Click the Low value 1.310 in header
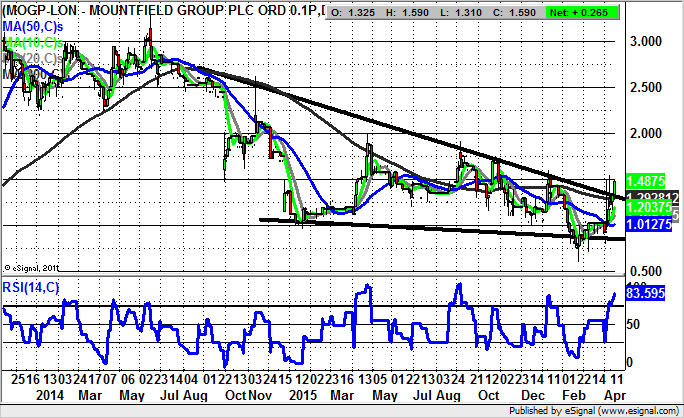 click(465, 12)
